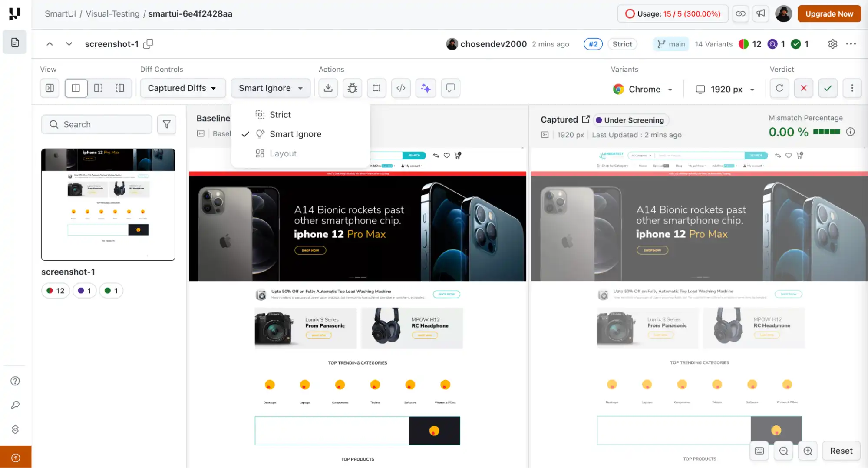Choose Smart Ignore in the menu
This screenshot has width=868, height=468.
[x=300, y=134]
